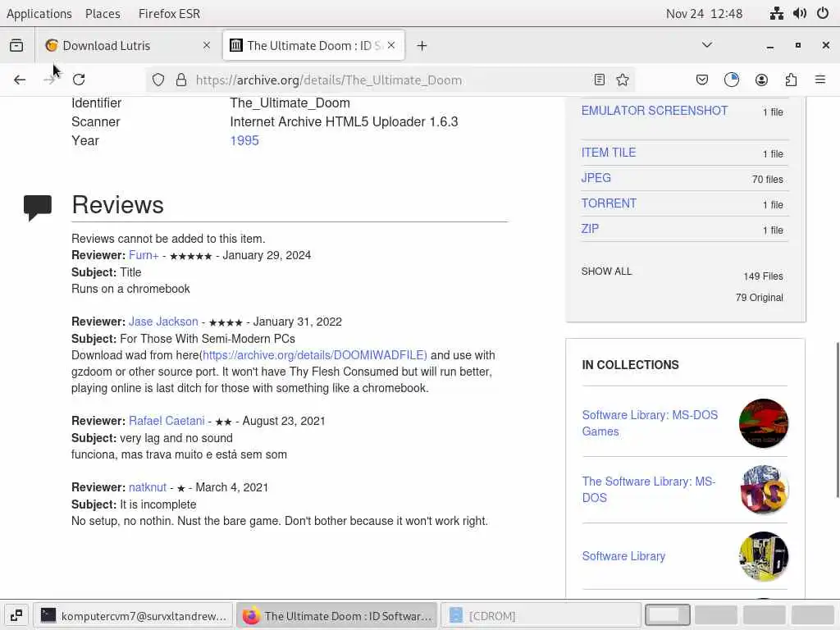This screenshot has height=630, width=840.
Task: Click the Reviews heading
Action: coord(118,204)
